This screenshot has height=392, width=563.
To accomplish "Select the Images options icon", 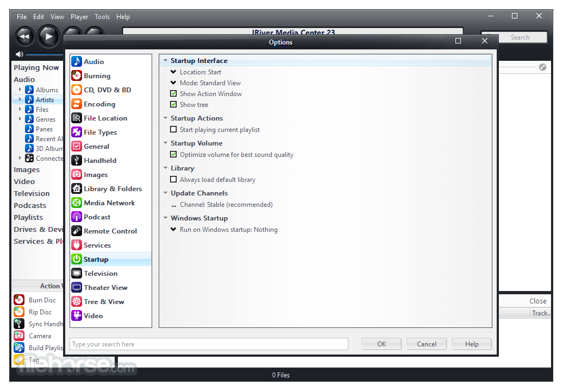I will (77, 175).
